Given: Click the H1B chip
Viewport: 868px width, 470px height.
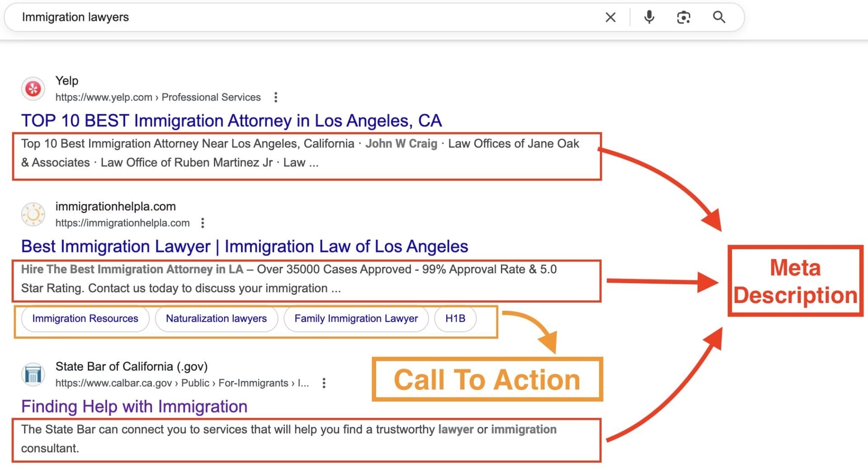Looking at the screenshot, I should [455, 318].
